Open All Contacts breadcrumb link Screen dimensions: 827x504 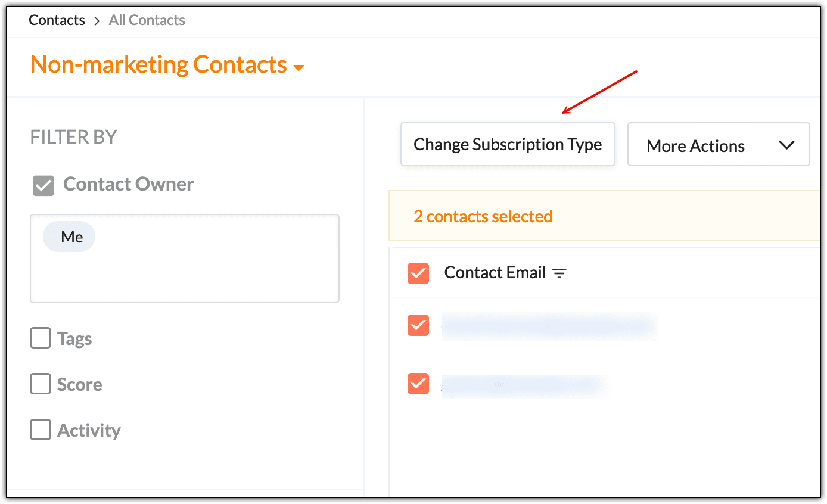coord(147,20)
